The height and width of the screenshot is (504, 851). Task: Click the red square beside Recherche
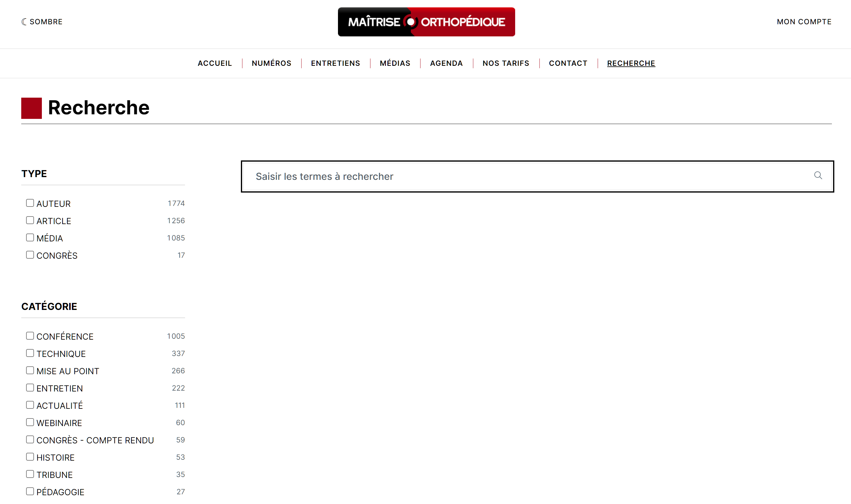click(31, 108)
